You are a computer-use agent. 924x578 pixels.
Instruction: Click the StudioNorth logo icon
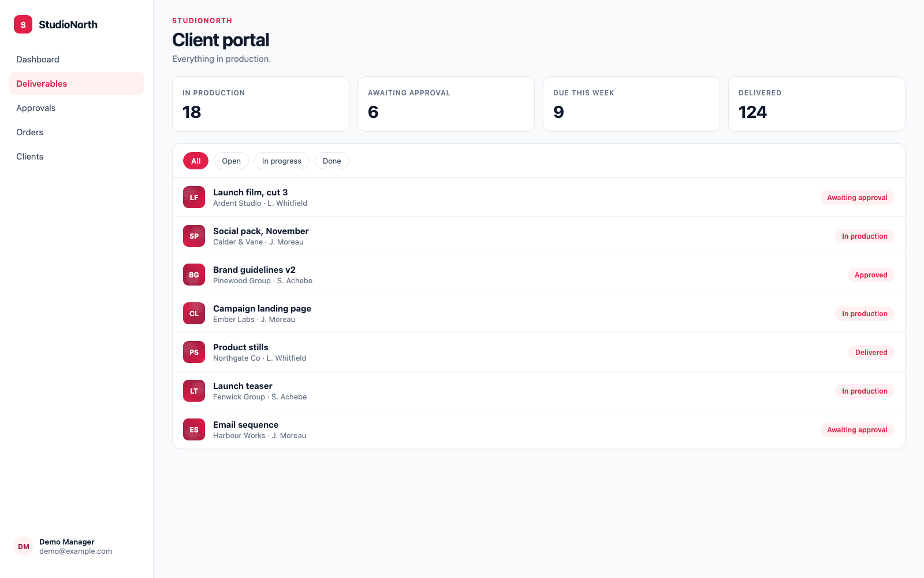coord(23,24)
